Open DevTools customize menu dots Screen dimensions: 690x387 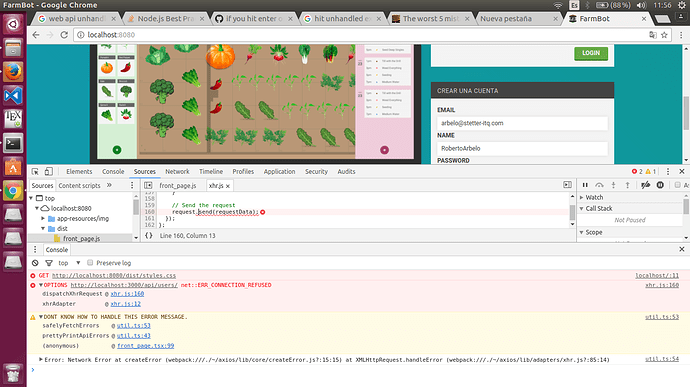668,171
